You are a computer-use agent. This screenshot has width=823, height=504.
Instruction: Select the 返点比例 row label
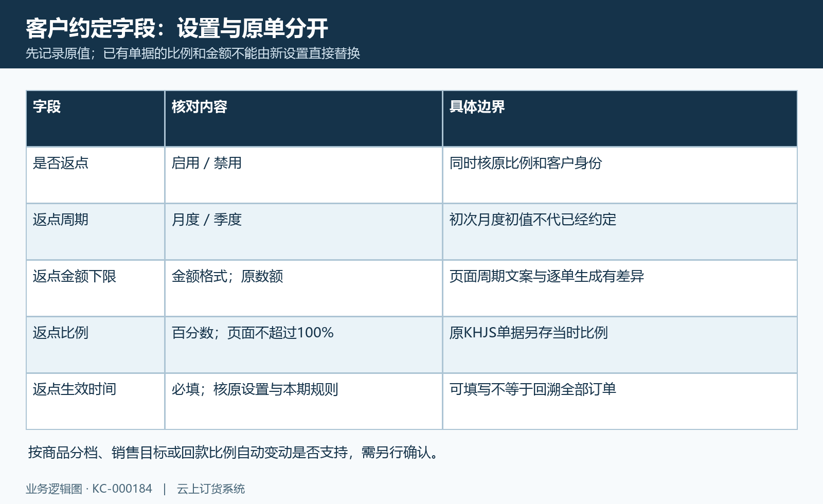(96, 345)
